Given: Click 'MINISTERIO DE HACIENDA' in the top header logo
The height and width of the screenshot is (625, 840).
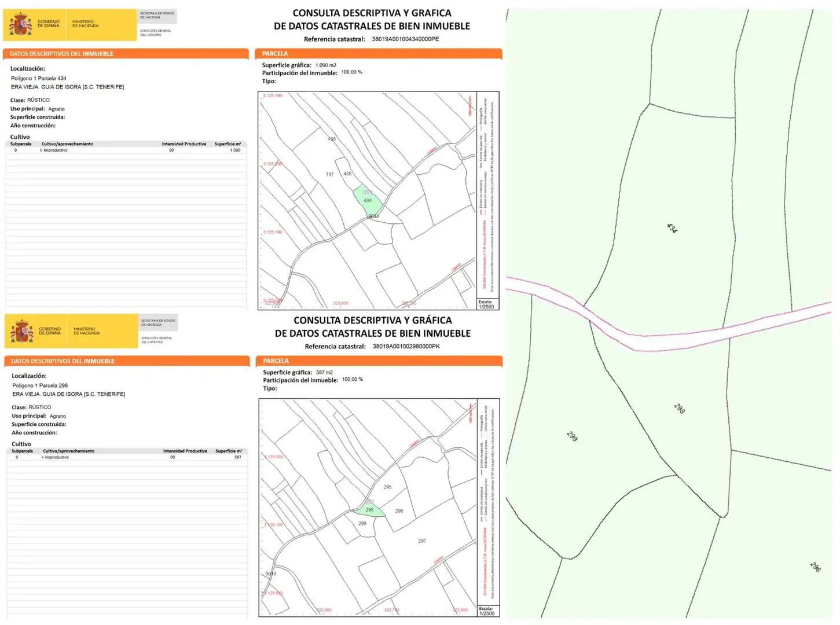Looking at the screenshot, I should point(86,24).
